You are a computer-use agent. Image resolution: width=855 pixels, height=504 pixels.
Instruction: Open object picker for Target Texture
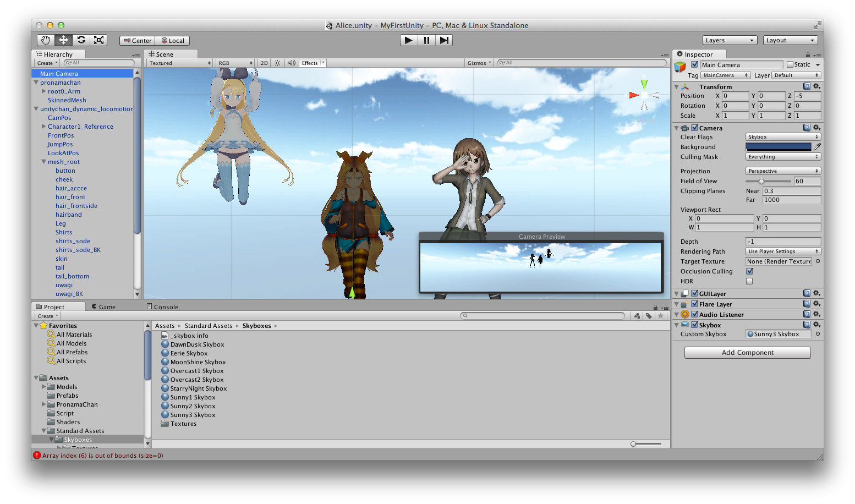pos(818,261)
